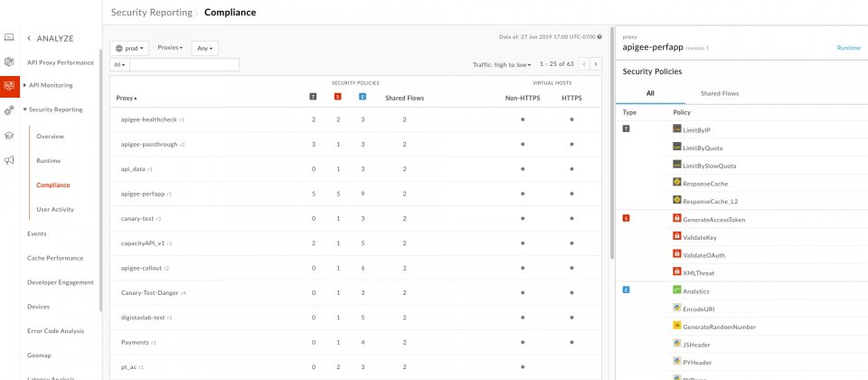Select the digistaslab-test proxy row
868x380 pixels.
click(x=355, y=318)
